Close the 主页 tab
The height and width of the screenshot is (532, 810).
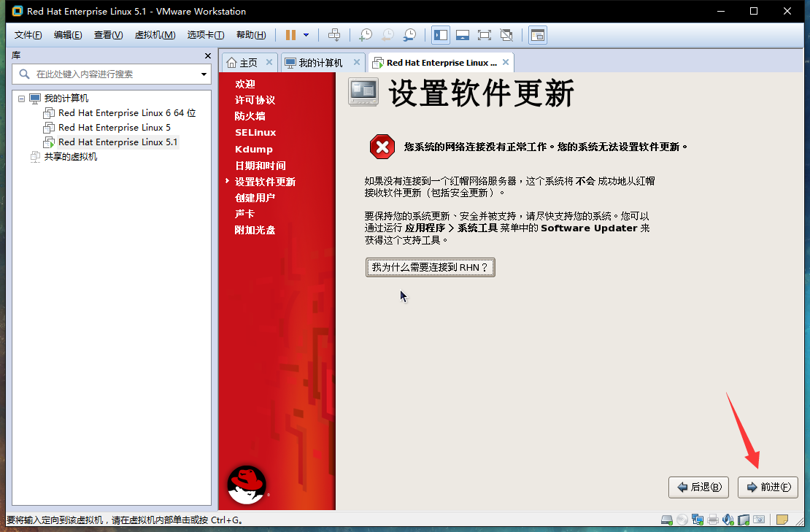[x=269, y=62]
